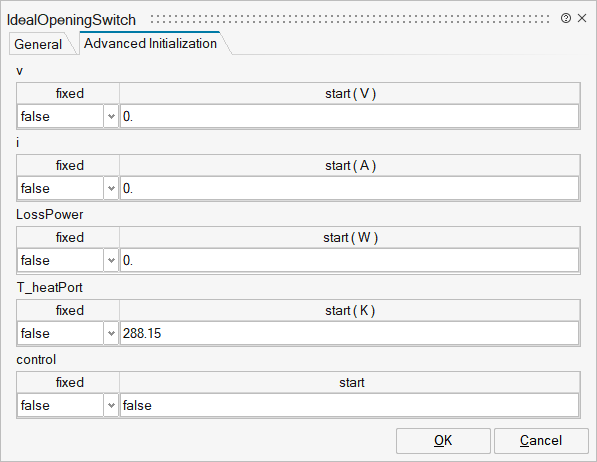Expand the fixed dropdown arrow for control
This screenshot has height=462, width=597.
pyautogui.click(x=111, y=405)
